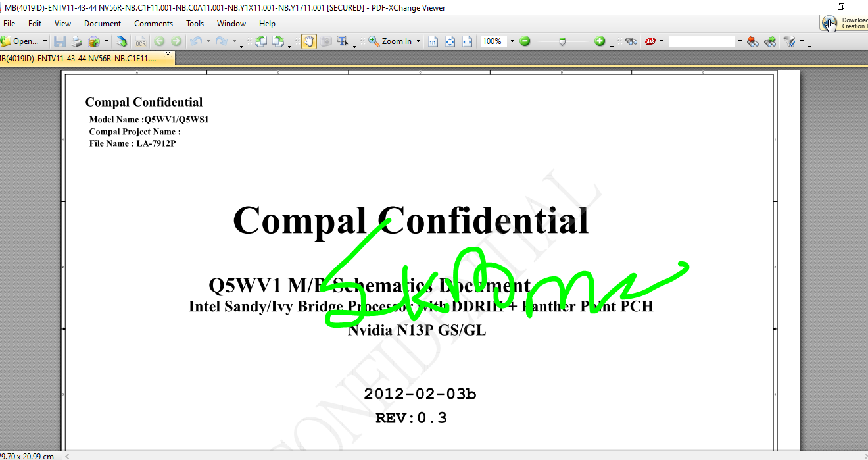Screen dimensions: 868x460
Task: Open tools toolbar overflow options arrow
Action: (355, 46)
